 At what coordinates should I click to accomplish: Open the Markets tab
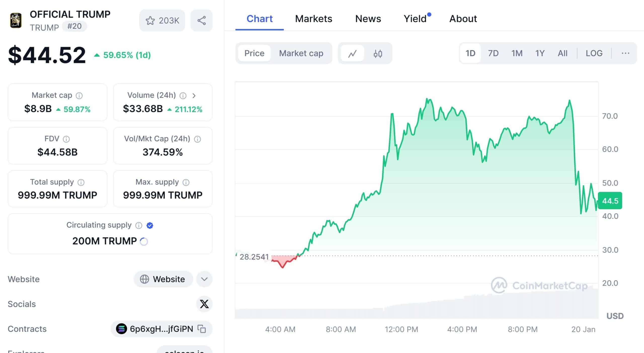[x=313, y=19]
